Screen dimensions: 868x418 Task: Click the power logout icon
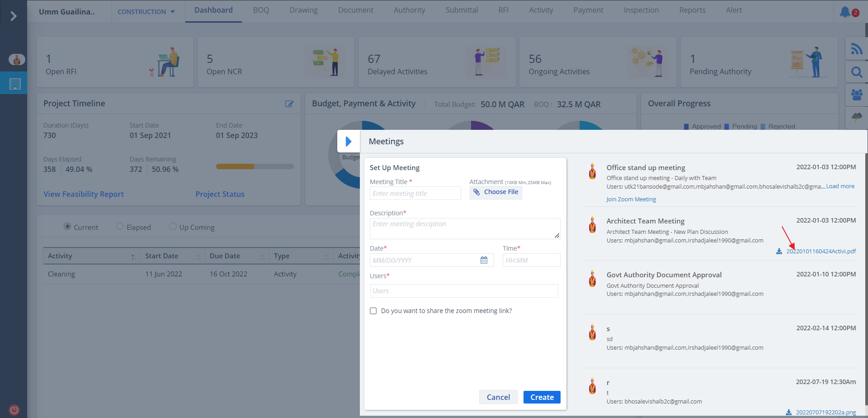point(14,410)
